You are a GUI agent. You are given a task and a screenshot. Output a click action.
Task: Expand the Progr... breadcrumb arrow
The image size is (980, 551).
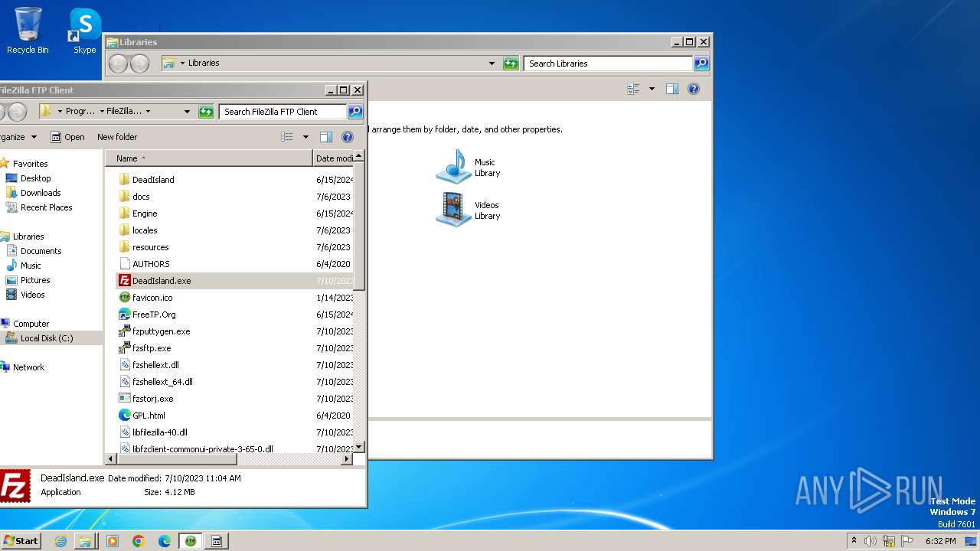pyautogui.click(x=102, y=112)
